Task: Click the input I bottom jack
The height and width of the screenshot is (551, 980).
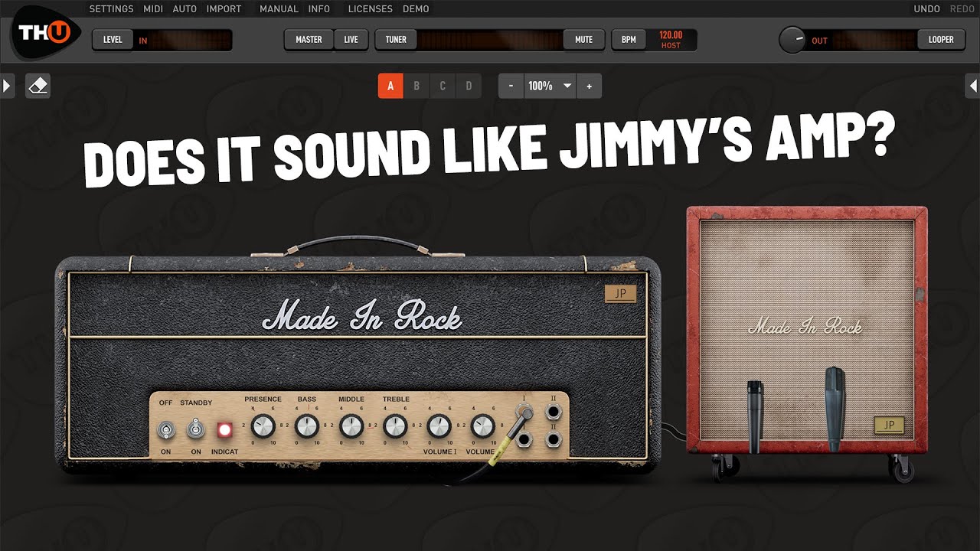Action: point(525,440)
